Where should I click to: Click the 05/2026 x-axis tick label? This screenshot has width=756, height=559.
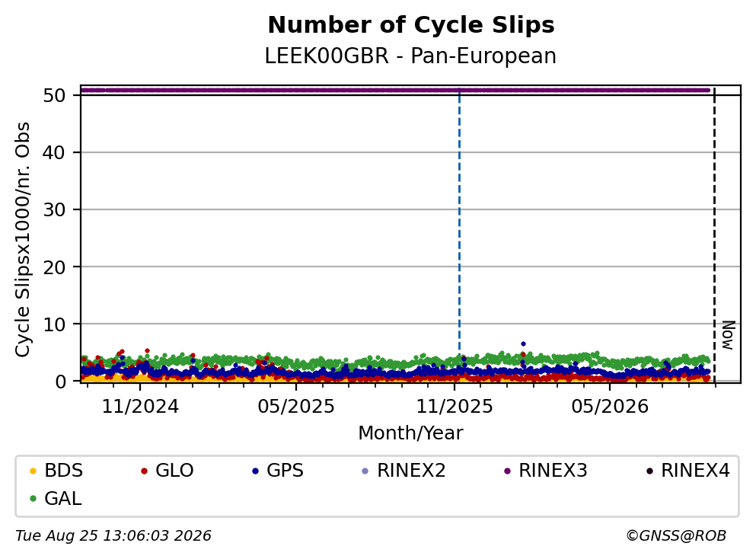coord(610,407)
